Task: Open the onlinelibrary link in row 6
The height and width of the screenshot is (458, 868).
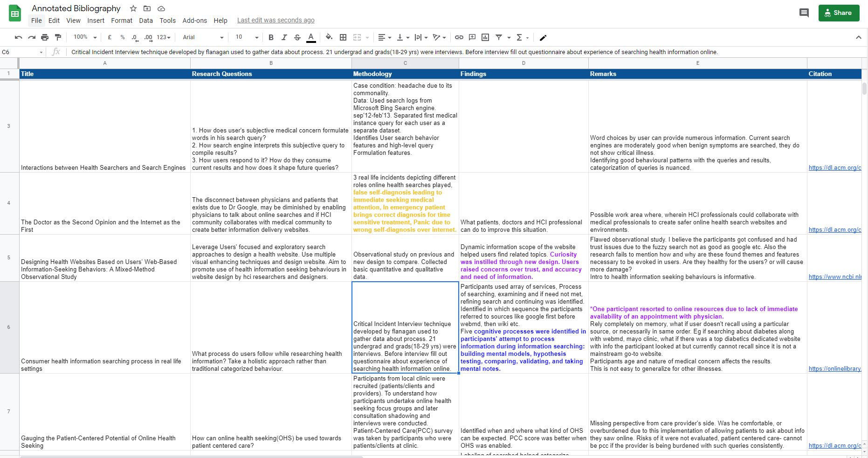Action: click(834, 368)
